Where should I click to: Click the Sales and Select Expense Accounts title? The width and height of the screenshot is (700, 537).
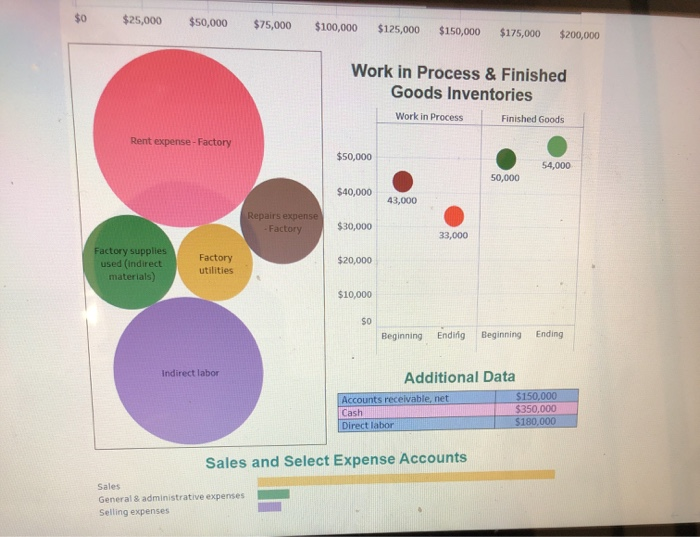click(x=336, y=460)
